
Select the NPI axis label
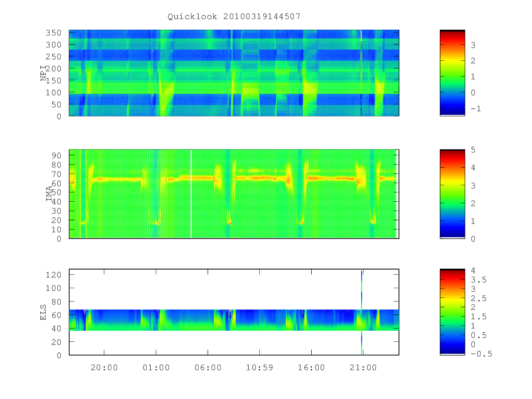pyautogui.click(x=43, y=73)
